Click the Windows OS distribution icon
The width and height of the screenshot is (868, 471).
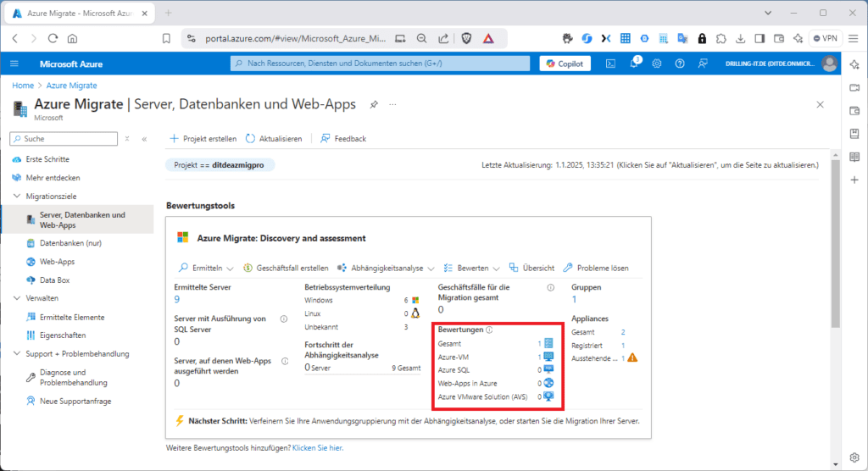coord(415,300)
